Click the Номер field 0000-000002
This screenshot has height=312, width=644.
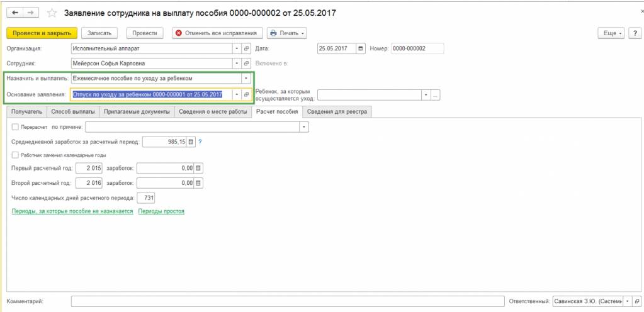[x=417, y=48]
